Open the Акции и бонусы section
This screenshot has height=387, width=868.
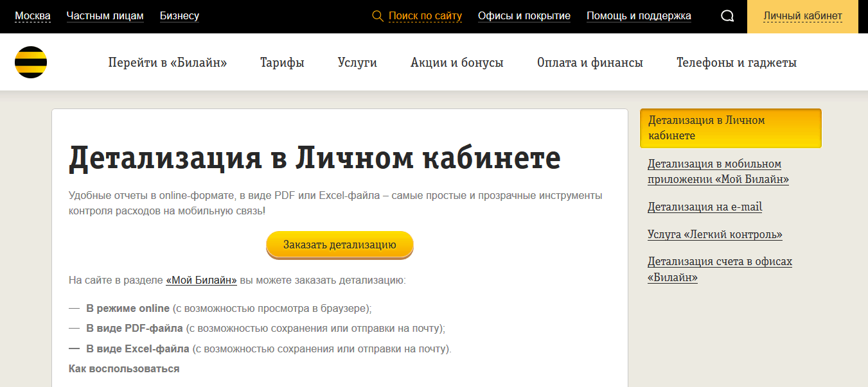[x=457, y=63]
